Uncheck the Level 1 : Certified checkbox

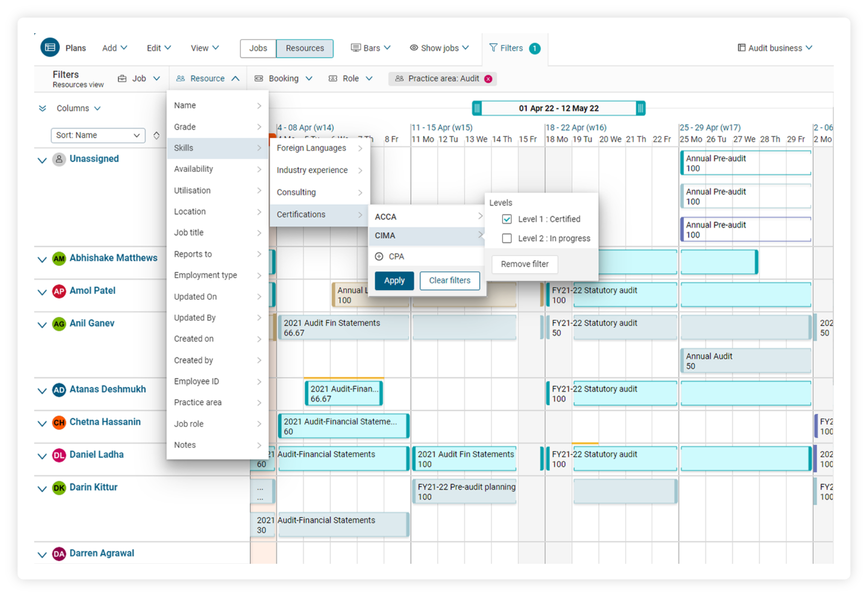(x=506, y=219)
